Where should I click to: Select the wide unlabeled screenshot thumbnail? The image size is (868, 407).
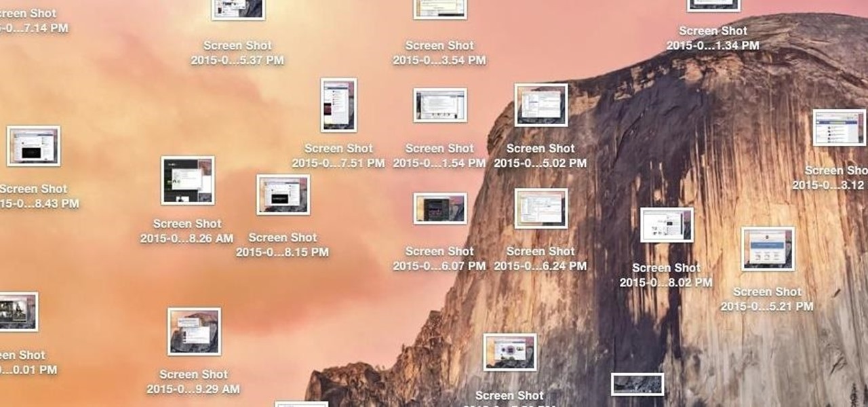tap(637, 384)
